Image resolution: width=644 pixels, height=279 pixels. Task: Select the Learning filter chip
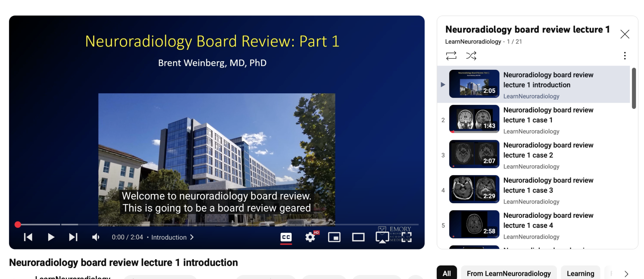[x=580, y=273]
